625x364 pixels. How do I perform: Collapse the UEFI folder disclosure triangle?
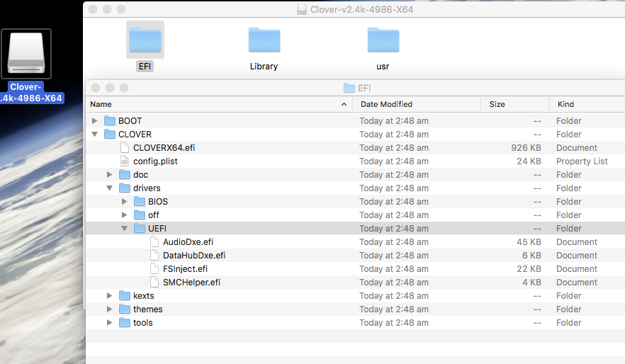pos(125,229)
